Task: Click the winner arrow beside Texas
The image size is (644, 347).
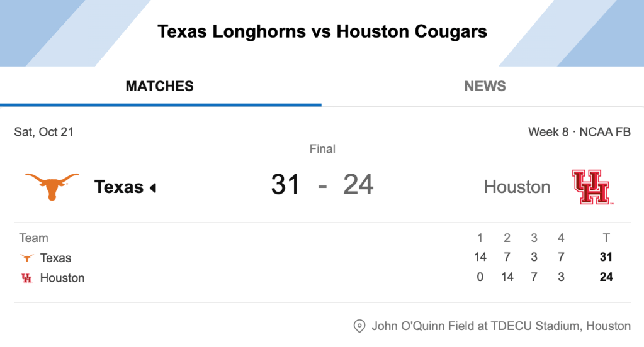Action: [x=152, y=187]
